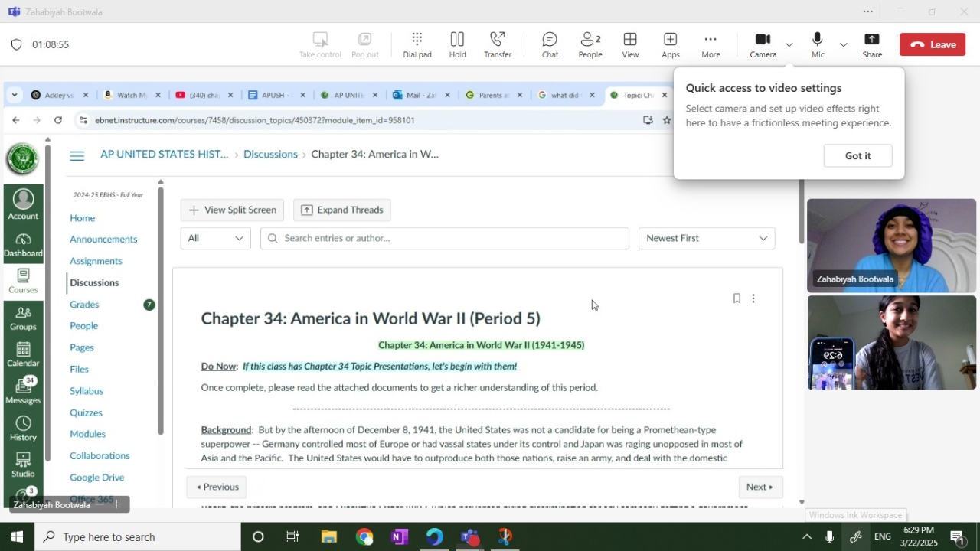Viewport: 980px width, 551px height.
Task: Stop or start screen Share
Action: pos(872,45)
